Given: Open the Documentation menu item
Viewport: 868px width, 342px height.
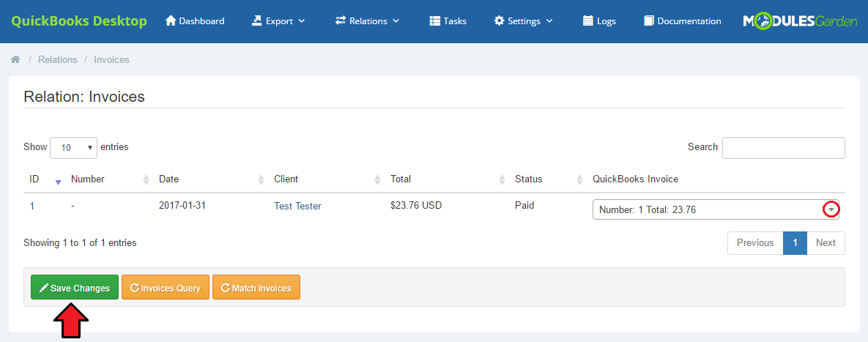Looking at the screenshot, I should [x=683, y=21].
